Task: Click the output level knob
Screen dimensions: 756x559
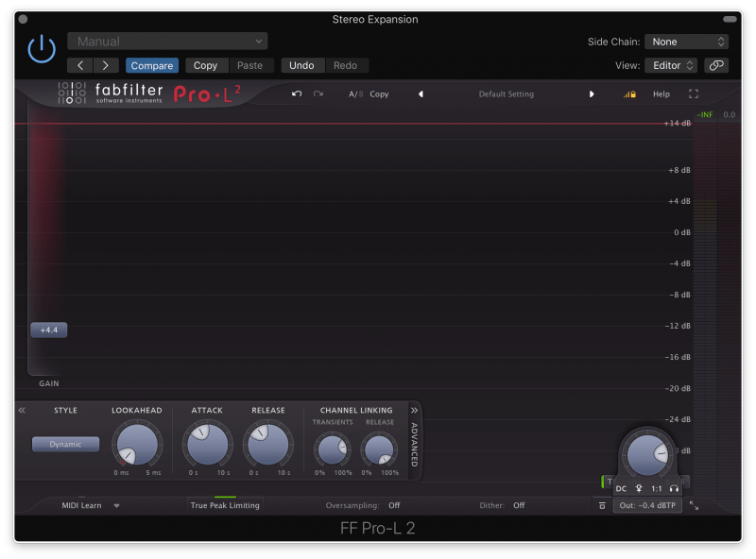Action: pyautogui.click(x=647, y=454)
